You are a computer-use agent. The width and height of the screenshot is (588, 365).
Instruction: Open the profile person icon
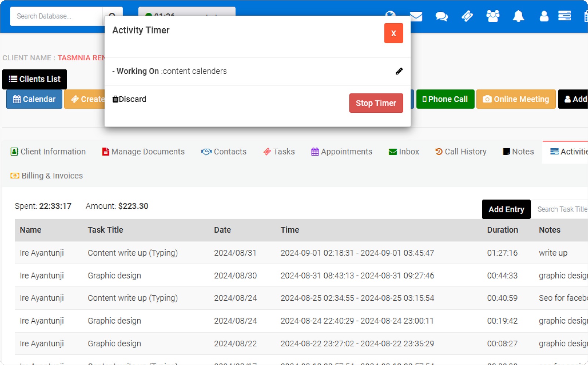[x=544, y=16]
